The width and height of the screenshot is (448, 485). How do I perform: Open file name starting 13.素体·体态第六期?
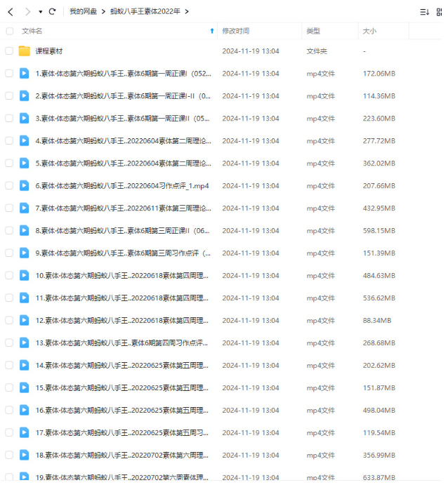121,343
